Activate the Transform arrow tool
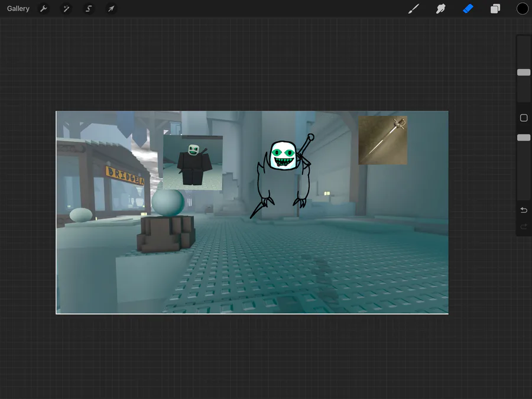Viewport: 532px width, 399px height. pyautogui.click(x=111, y=8)
